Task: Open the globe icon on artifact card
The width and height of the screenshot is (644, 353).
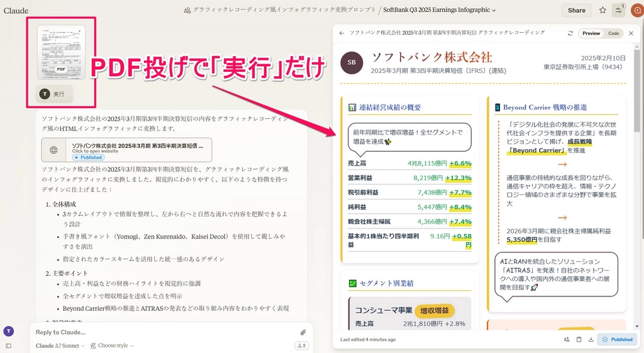Action: click(x=54, y=150)
